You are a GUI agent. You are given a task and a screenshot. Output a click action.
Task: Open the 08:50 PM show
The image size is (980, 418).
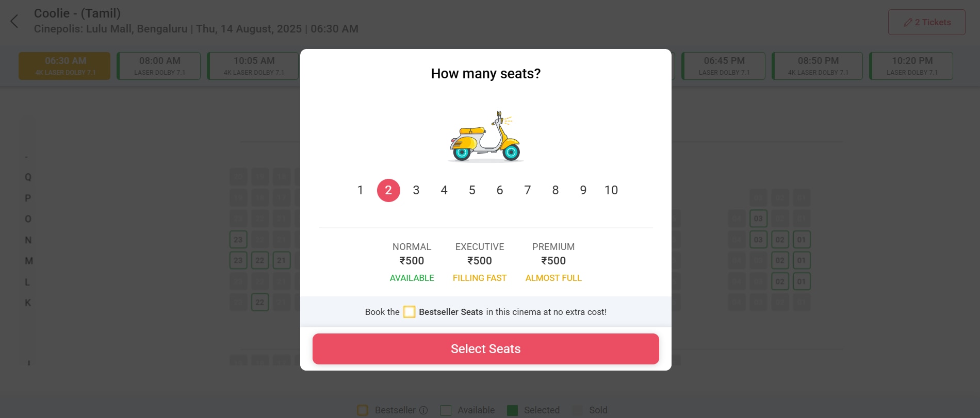pyautogui.click(x=818, y=66)
